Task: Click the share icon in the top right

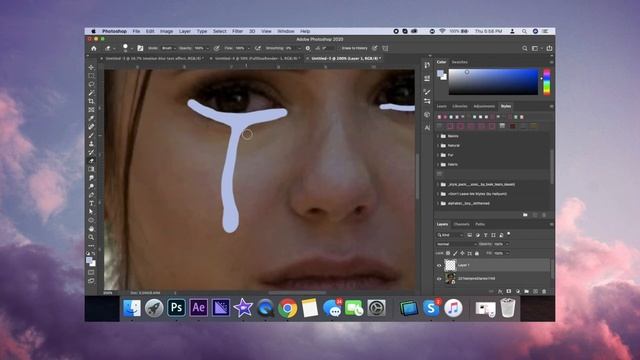Action: coord(549,48)
